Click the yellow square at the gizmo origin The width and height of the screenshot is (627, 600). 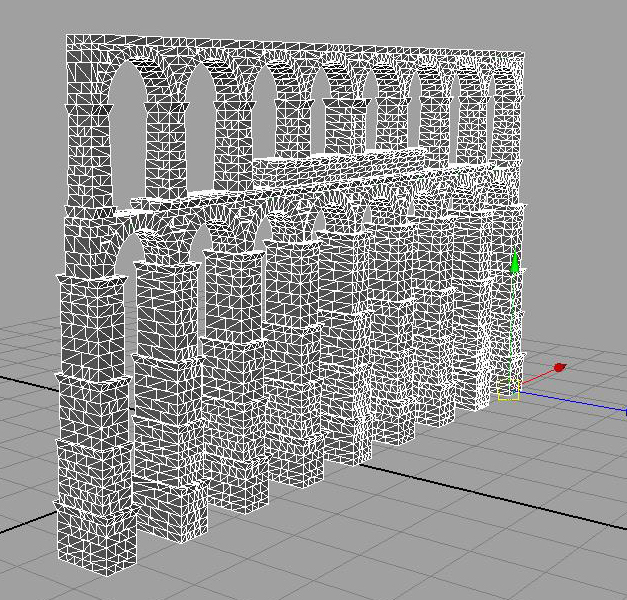pyautogui.click(x=508, y=390)
